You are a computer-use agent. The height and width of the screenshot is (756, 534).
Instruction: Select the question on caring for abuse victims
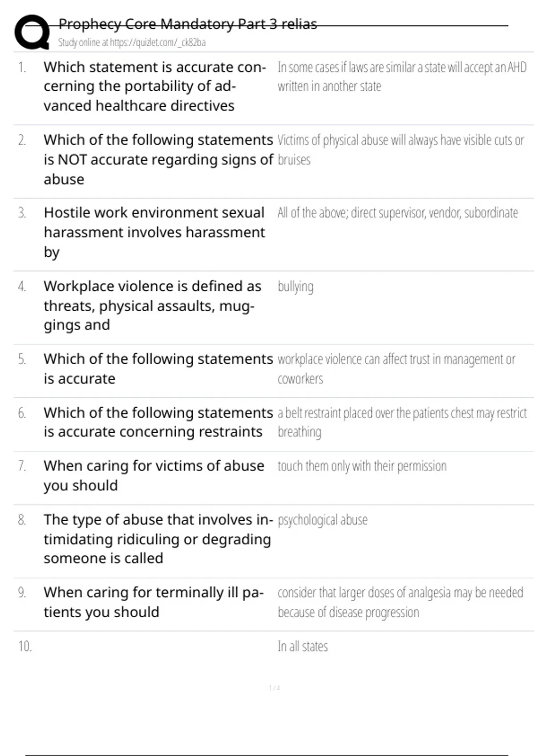click(x=154, y=475)
